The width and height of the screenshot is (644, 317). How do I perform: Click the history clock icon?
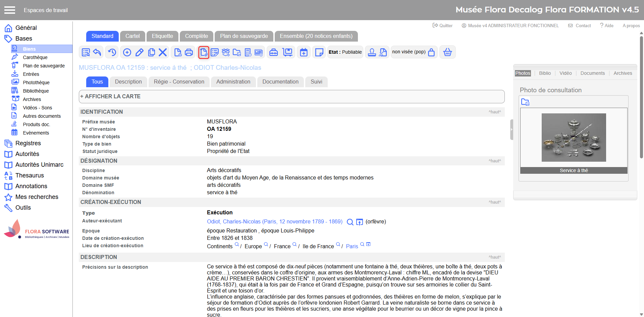(x=112, y=52)
